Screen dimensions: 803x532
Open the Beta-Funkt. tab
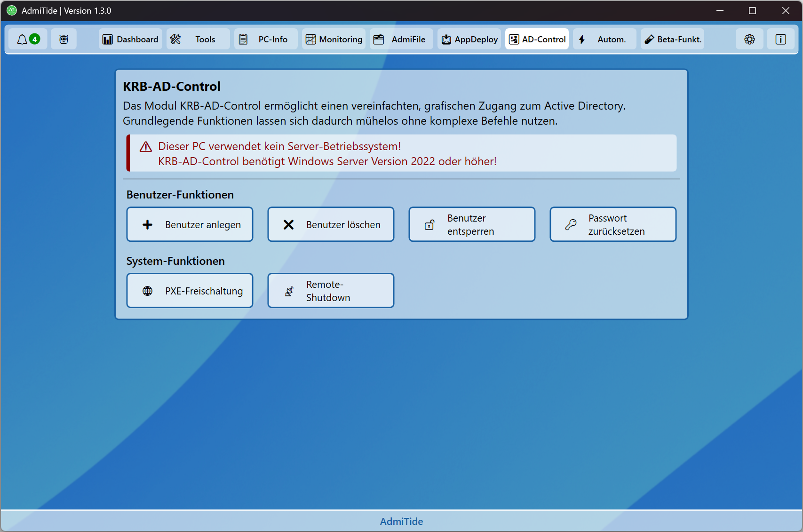pyautogui.click(x=672, y=39)
